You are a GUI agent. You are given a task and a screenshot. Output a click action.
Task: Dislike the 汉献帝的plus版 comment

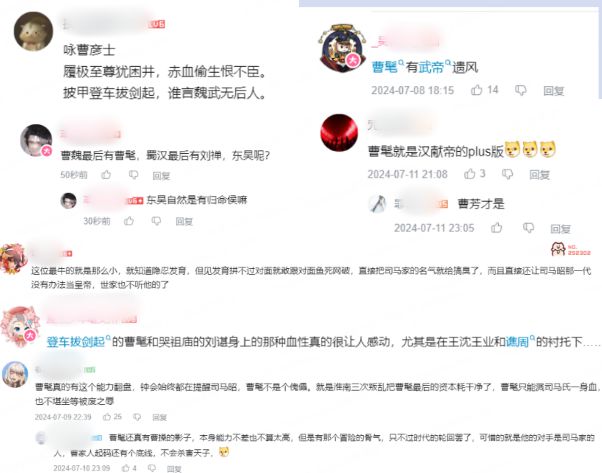click(508, 174)
